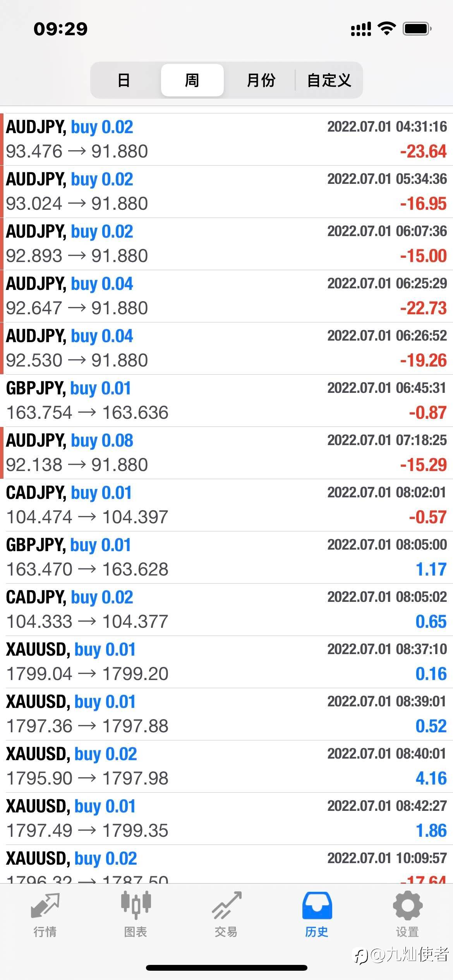Tap the battery status icon
The image size is (453, 980).
tap(417, 29)
